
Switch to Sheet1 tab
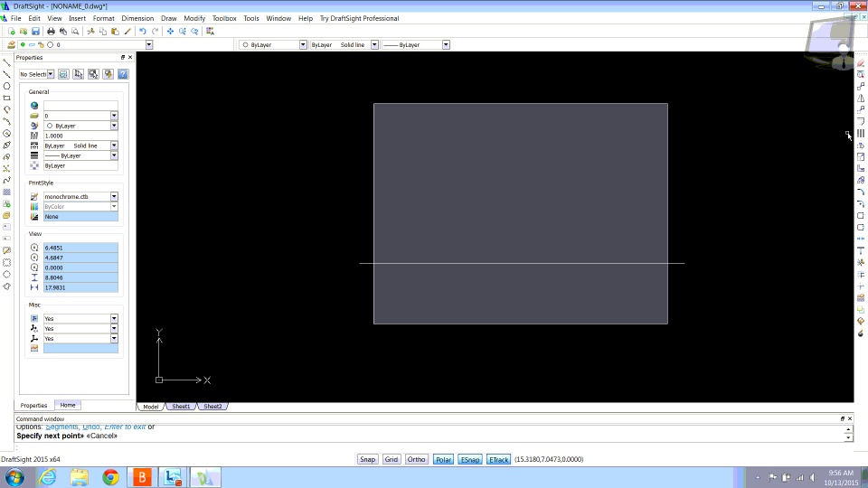181,406
